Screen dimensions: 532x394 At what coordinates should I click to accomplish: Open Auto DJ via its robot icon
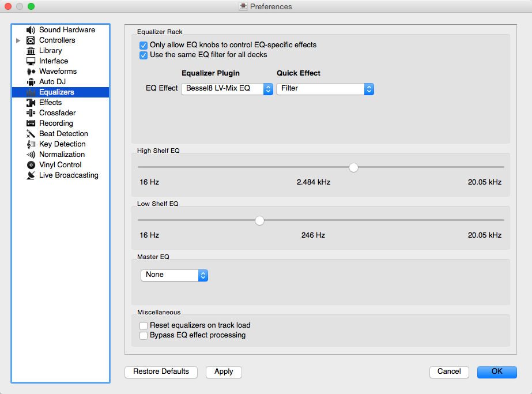tap(31, 82)
